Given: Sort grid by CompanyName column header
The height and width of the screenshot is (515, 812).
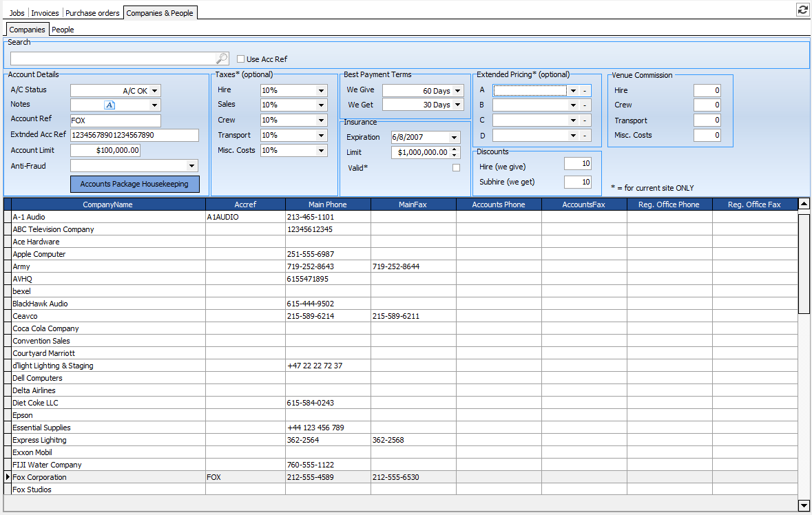Looking at the screenshot, I should click(x=107, y=204).
